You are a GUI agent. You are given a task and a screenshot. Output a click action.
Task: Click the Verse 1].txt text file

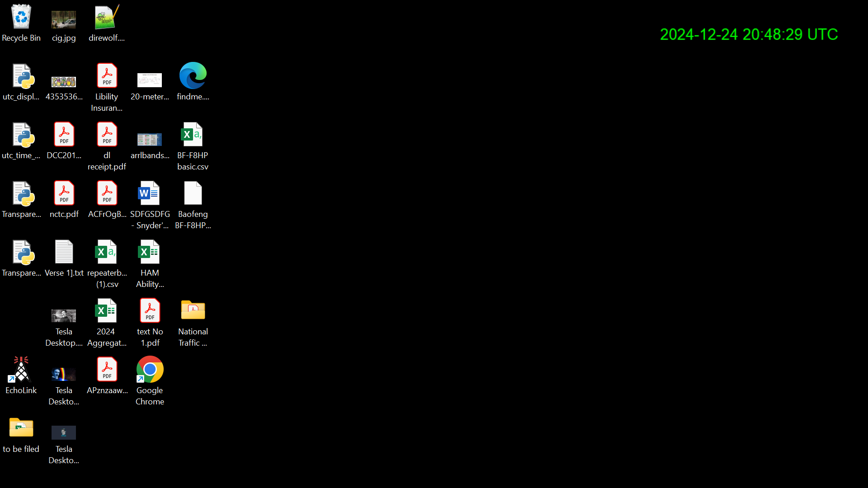point(64,258)
